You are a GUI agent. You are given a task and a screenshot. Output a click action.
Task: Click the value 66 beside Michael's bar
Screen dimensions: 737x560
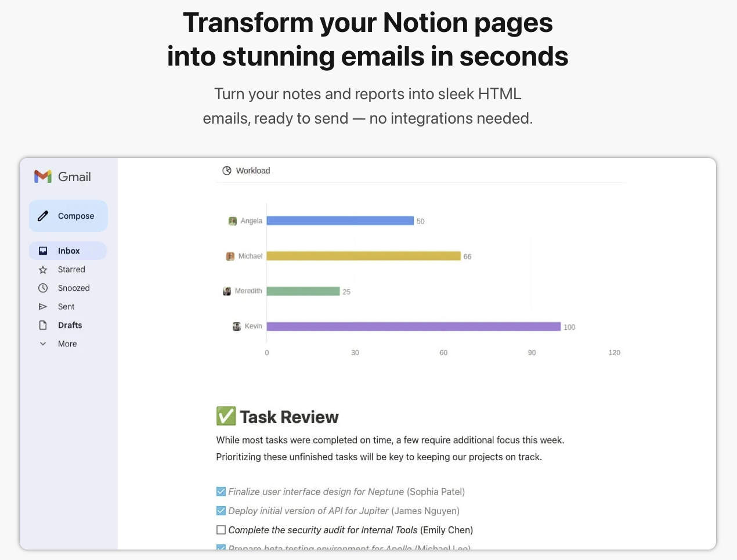467,256
